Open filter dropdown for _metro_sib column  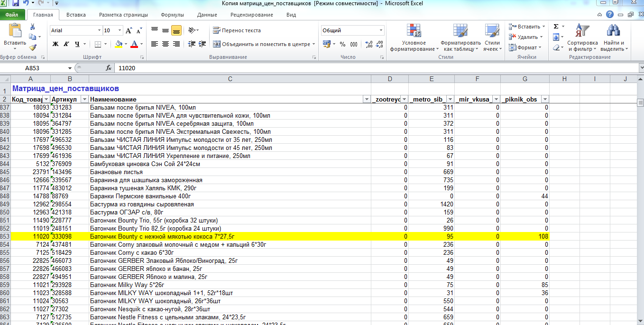coord(450,99)
